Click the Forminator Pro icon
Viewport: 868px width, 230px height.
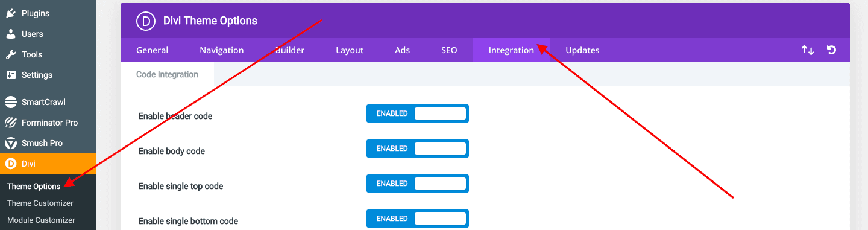pos(11,123)
